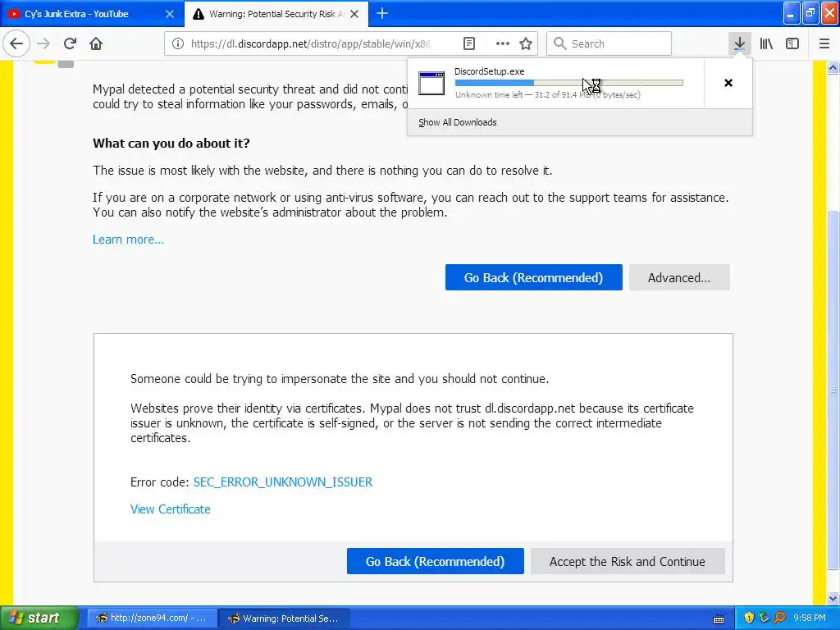Image resolution: width=840 pixels, height=630 pixels.
Task: Click the vertical scrollbar thumb
Action: pyautogui.click(x=833, y=391)
